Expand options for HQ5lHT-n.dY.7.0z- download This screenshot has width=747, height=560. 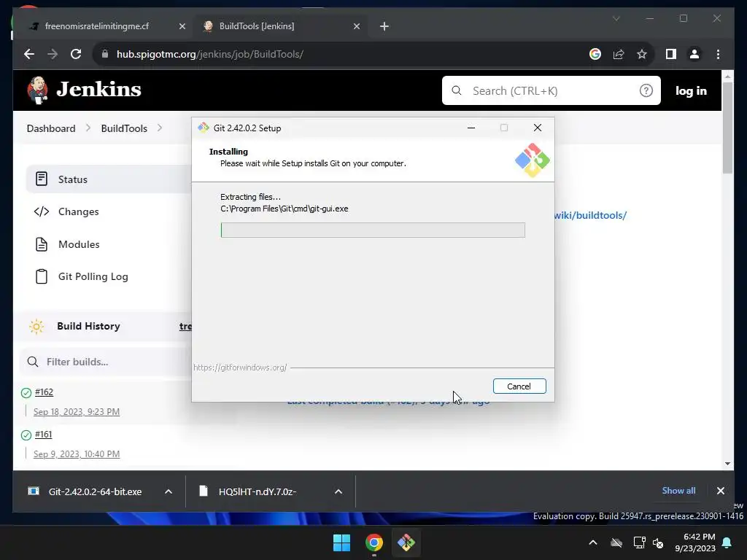338,491
